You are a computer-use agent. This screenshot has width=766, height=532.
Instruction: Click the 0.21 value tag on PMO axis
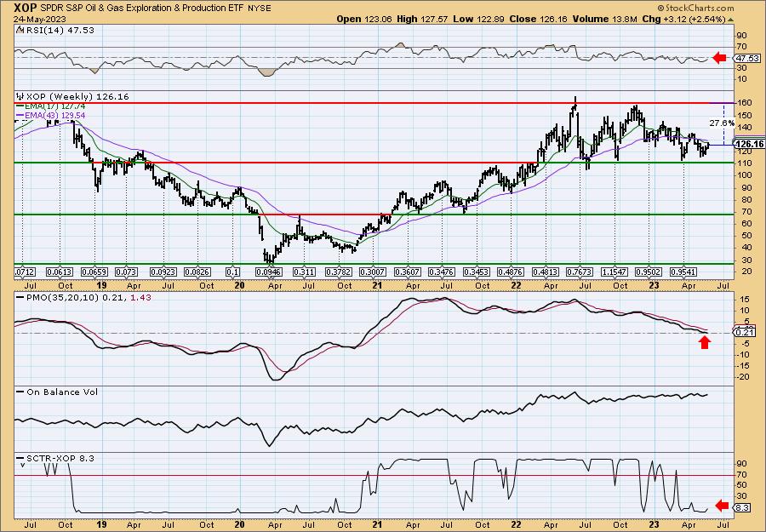[x=745, y=333]
